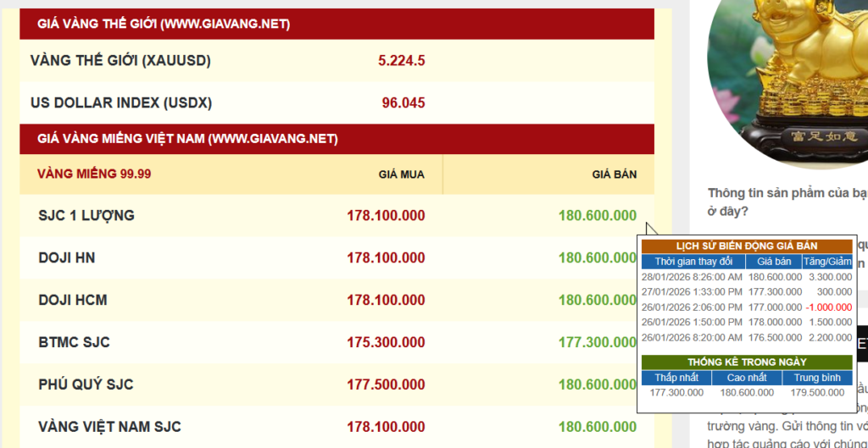
Task: Click the SJC 1 LƯỢNG row label
Action: point(86,216)
